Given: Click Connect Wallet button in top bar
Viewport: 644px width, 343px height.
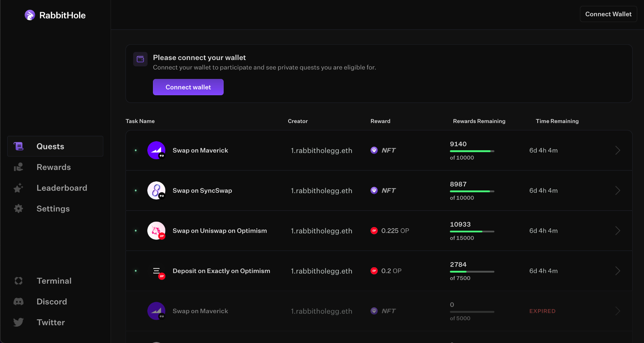Looking at the screenshot, I should coord(608,14).
